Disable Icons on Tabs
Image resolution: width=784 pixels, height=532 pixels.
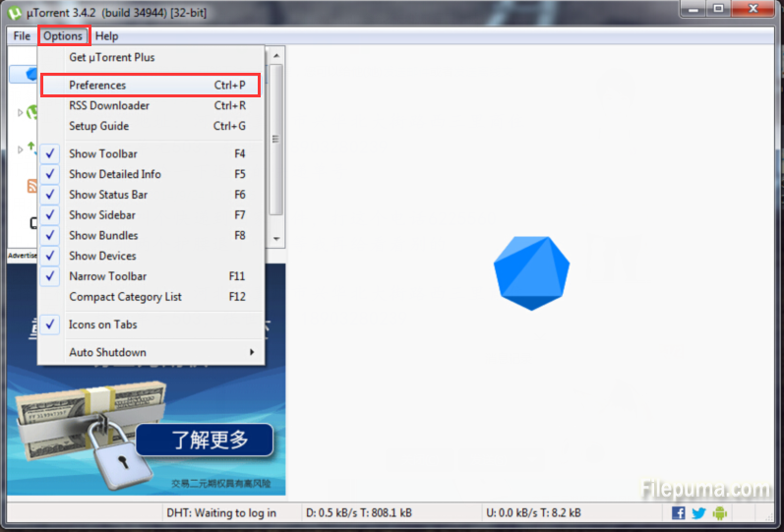(x=103, y=325)
